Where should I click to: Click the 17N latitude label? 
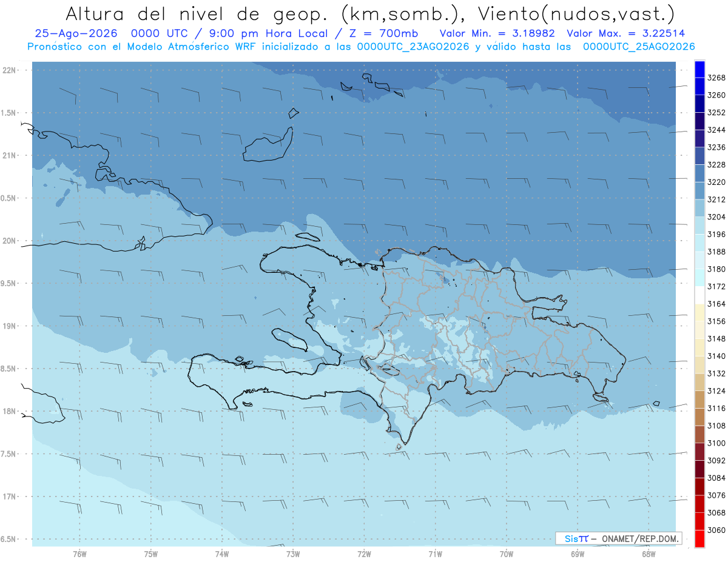click(x=9, y=497)
